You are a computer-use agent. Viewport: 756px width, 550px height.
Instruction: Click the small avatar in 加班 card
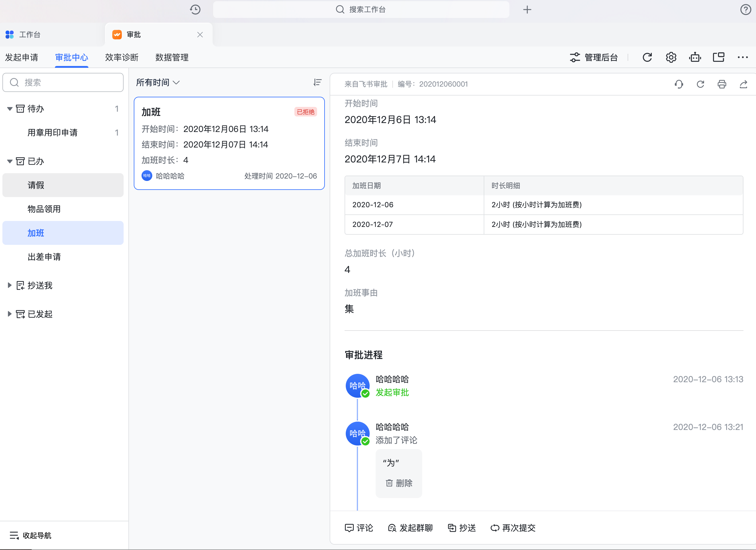tap(147, 176)
